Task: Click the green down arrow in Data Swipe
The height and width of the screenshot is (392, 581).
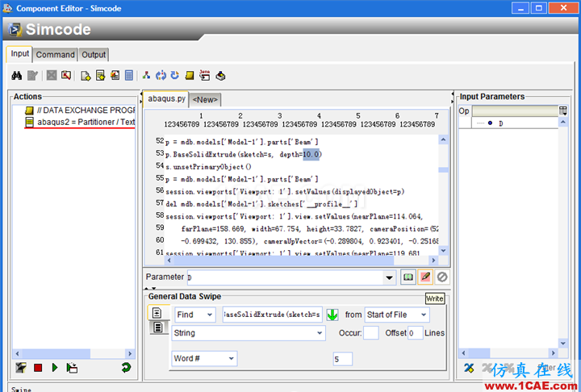Action: 332,315
